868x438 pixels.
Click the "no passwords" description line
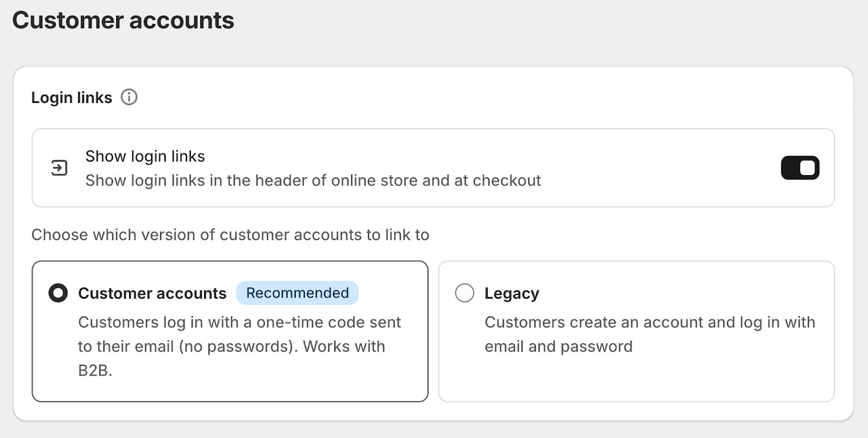pyautogui.click(x=231, y=346)
